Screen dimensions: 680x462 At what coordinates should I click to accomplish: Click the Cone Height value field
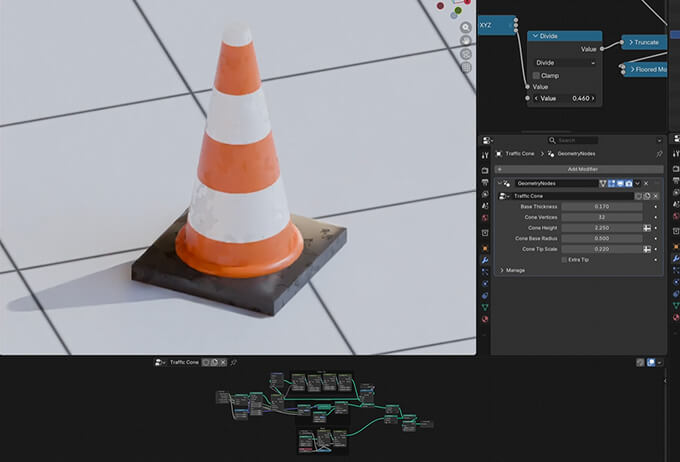point(601,228)
